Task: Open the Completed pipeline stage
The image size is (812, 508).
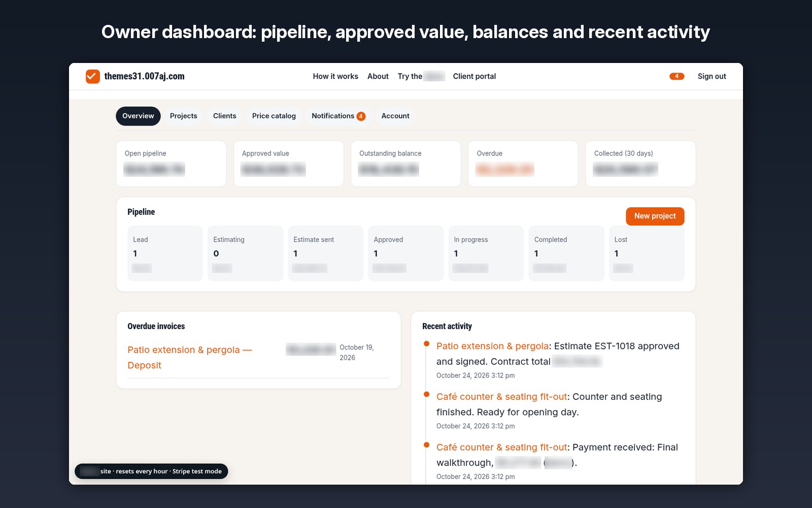Action: 566,253
